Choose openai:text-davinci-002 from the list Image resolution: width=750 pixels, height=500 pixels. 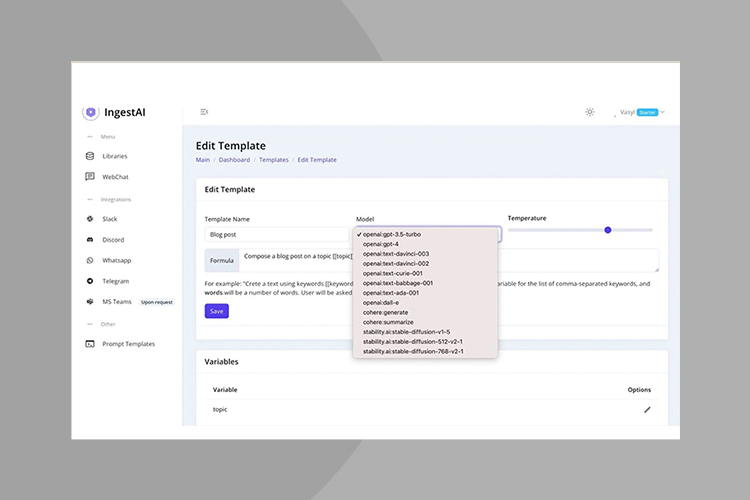(x=425, y=264)
